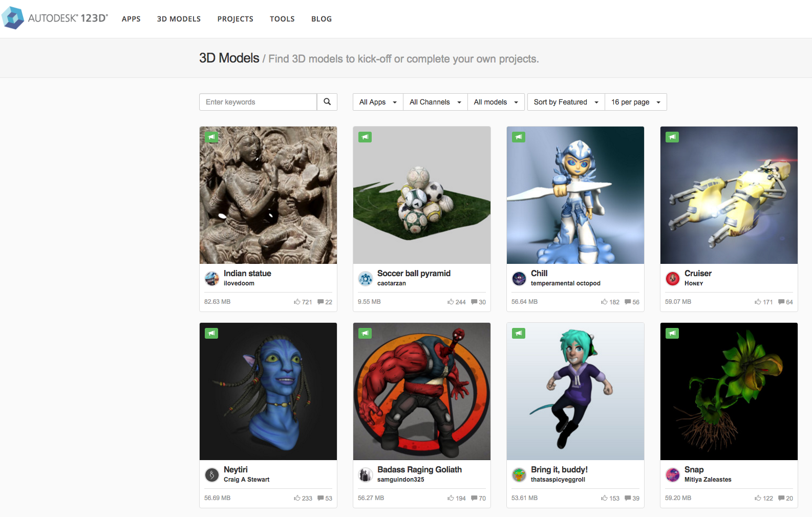Open the Soccer ball pyramid thumbnail
812x517 pixels.
pos(422,195)
